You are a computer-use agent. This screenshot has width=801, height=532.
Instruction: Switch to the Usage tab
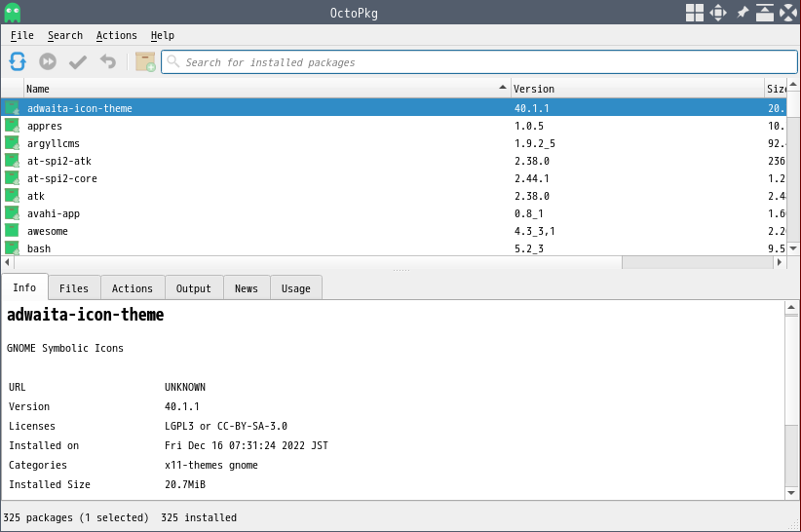(296, 288)
